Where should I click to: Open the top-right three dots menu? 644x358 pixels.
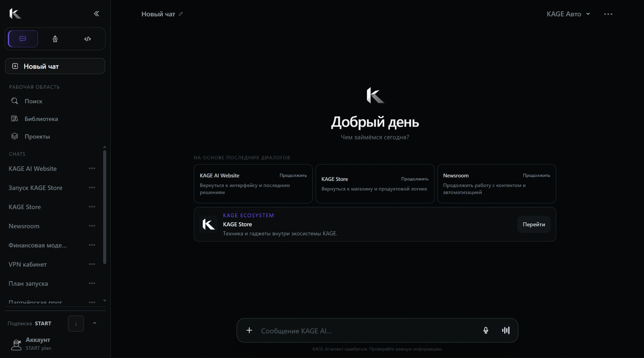coord(608,14)
